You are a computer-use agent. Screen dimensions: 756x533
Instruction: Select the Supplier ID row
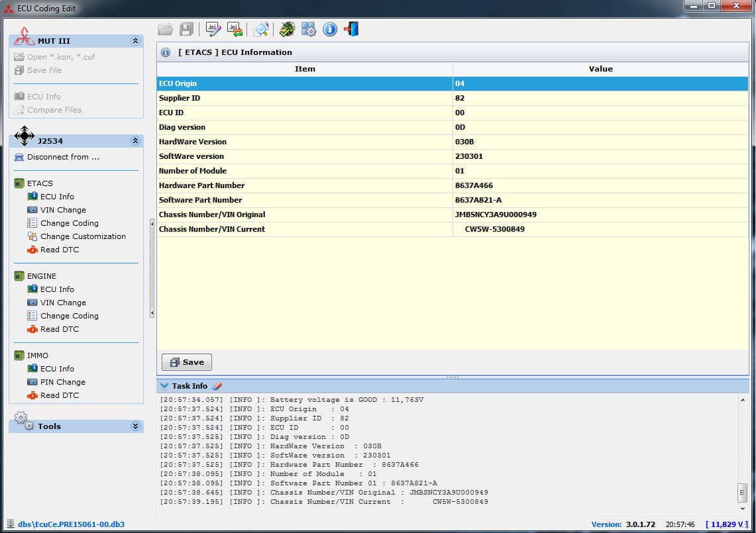point(453,98)
